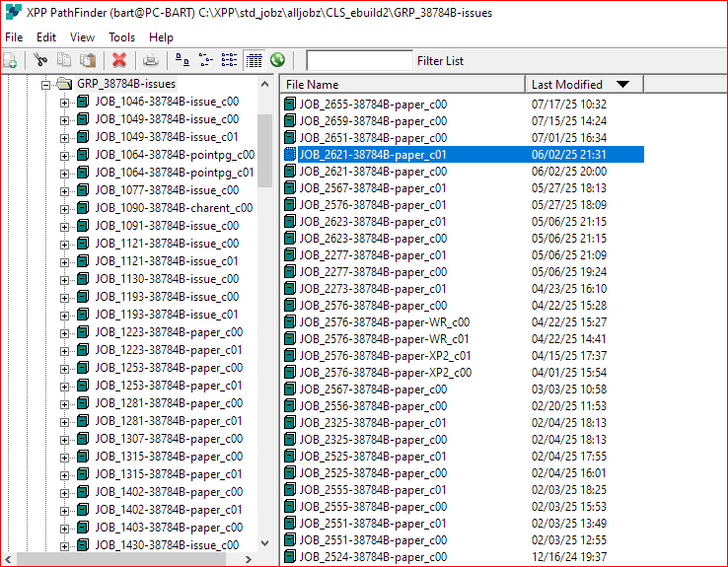Select the GRP_38784B-issues tree folder
This screenshot has height=567, width=728.
[126, 84]
